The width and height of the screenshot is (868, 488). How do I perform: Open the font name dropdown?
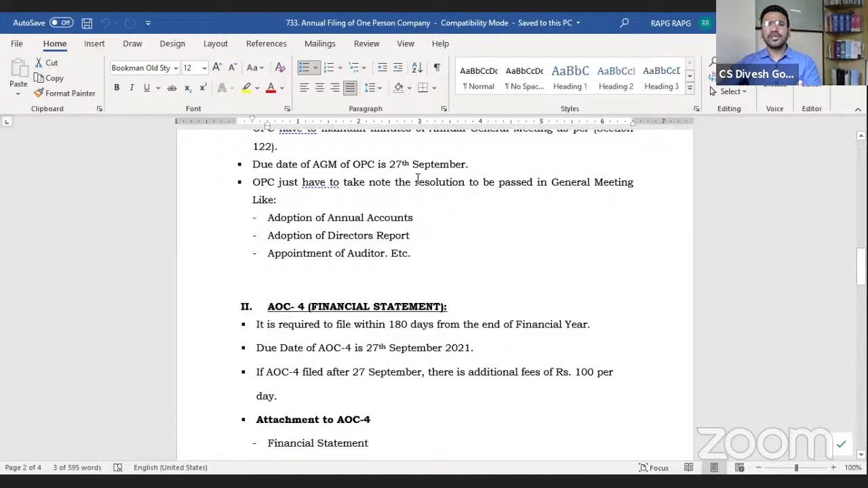[x=176, y=68]
